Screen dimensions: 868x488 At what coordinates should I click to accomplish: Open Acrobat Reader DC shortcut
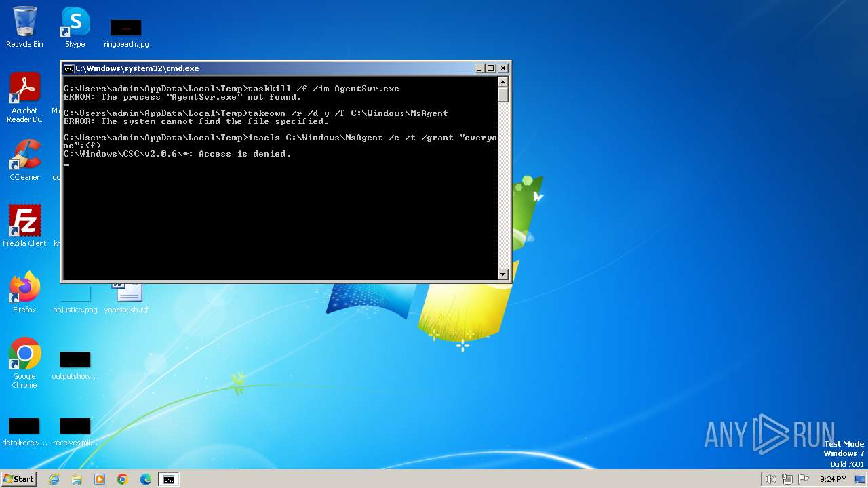24,98
